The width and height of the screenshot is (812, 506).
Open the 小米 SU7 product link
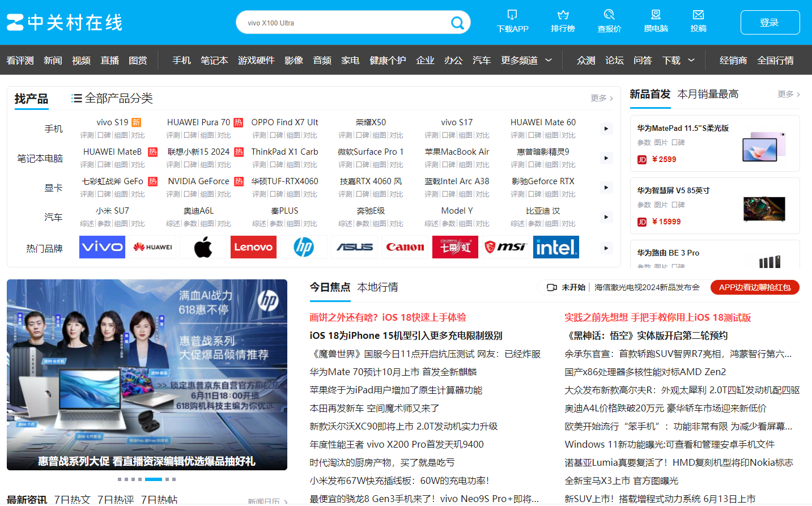[112, 211]
